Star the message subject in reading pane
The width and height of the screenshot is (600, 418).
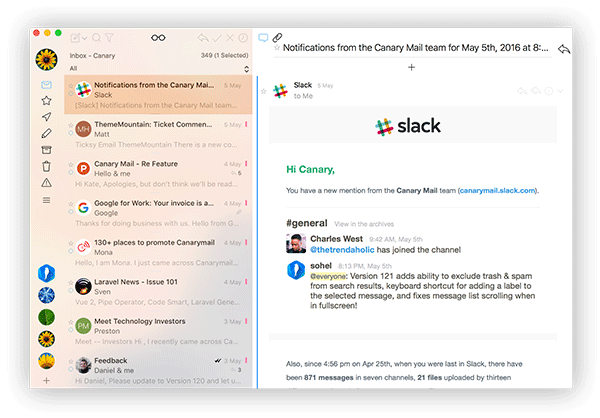point(277,48)
